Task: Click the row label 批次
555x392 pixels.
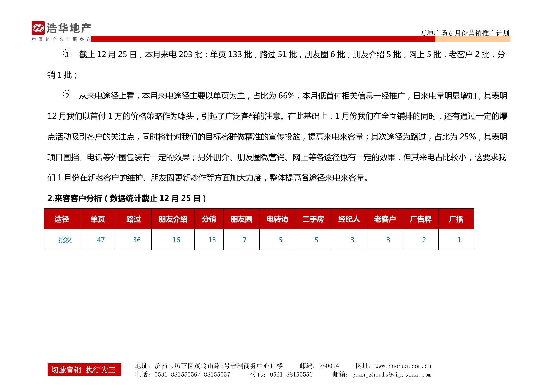Action: [x=65, y=240]
